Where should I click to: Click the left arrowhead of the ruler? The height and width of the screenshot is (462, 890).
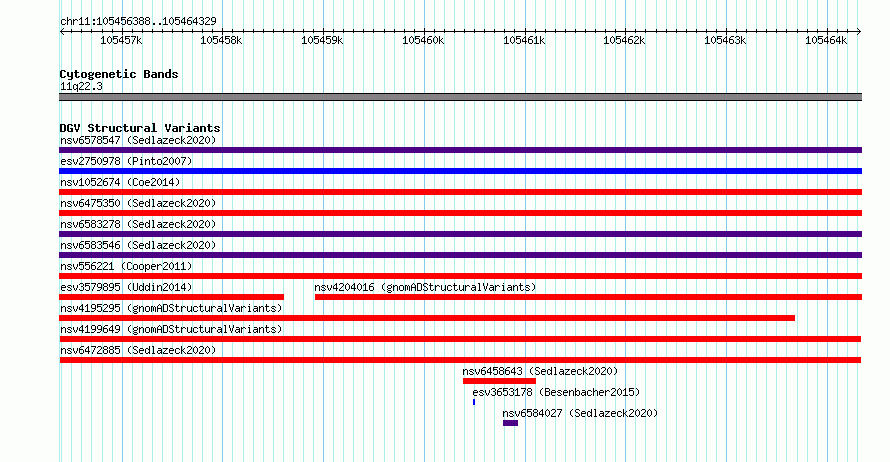pos(62,32)
